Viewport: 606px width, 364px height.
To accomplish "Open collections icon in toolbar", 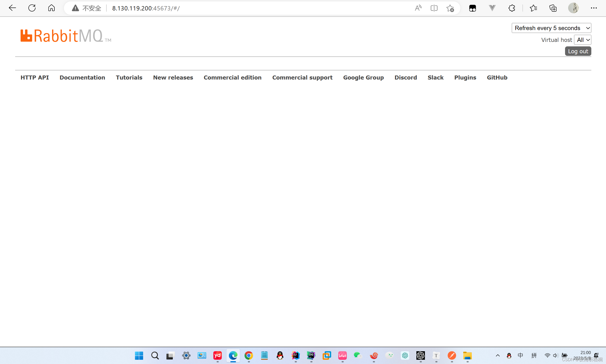I will pyautogui.click(x=553, y=8).
